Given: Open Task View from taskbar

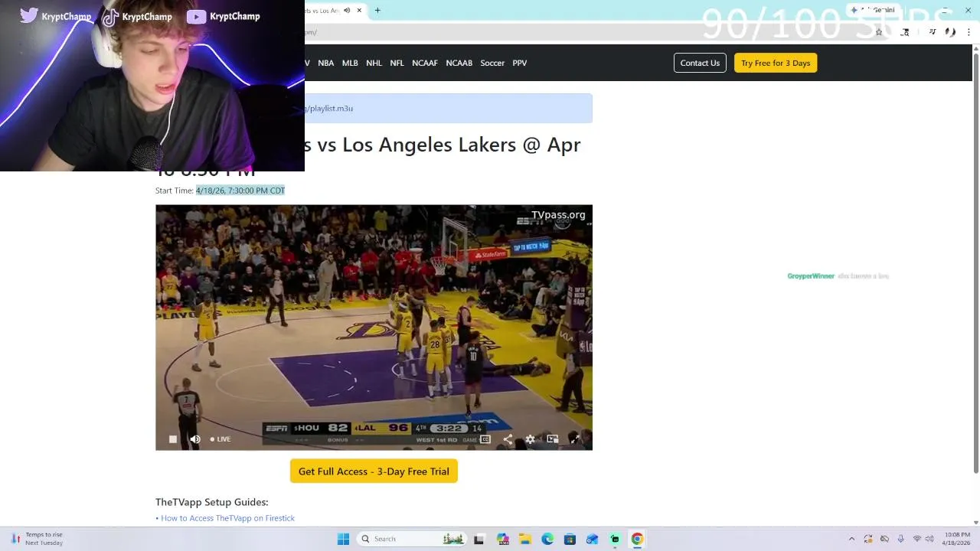Looking at the screenshot, I should point(479,540).
